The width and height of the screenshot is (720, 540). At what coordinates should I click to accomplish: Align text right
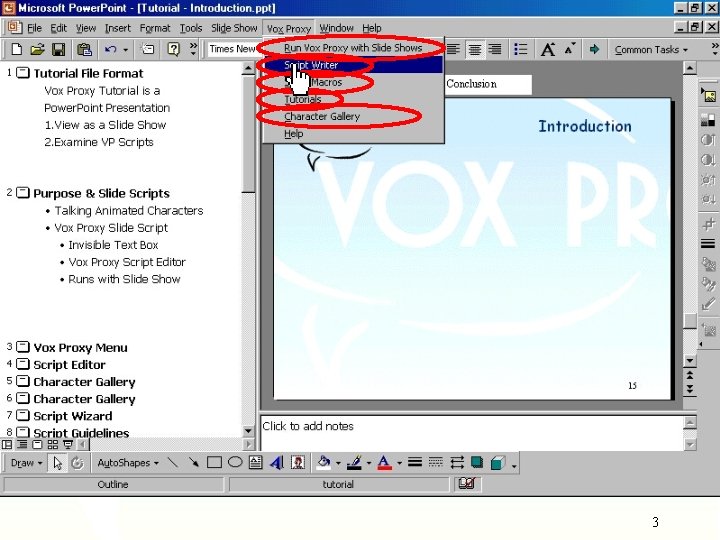point(495,49)
